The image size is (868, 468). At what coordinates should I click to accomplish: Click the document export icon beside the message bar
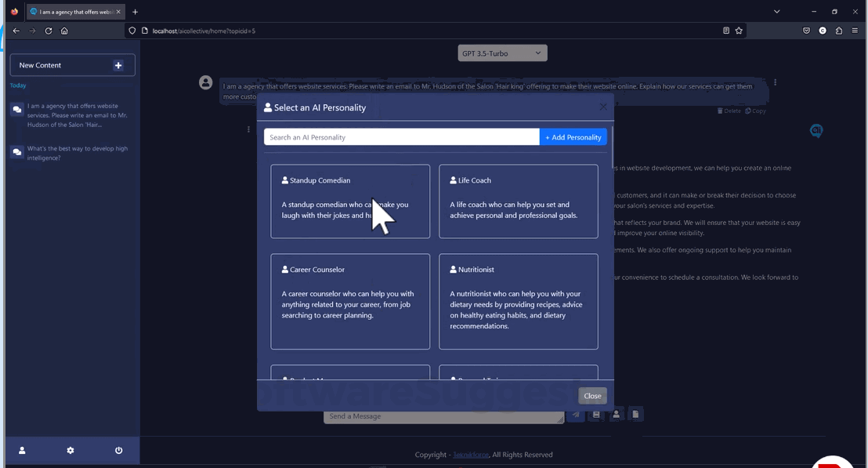click(635, 414)
